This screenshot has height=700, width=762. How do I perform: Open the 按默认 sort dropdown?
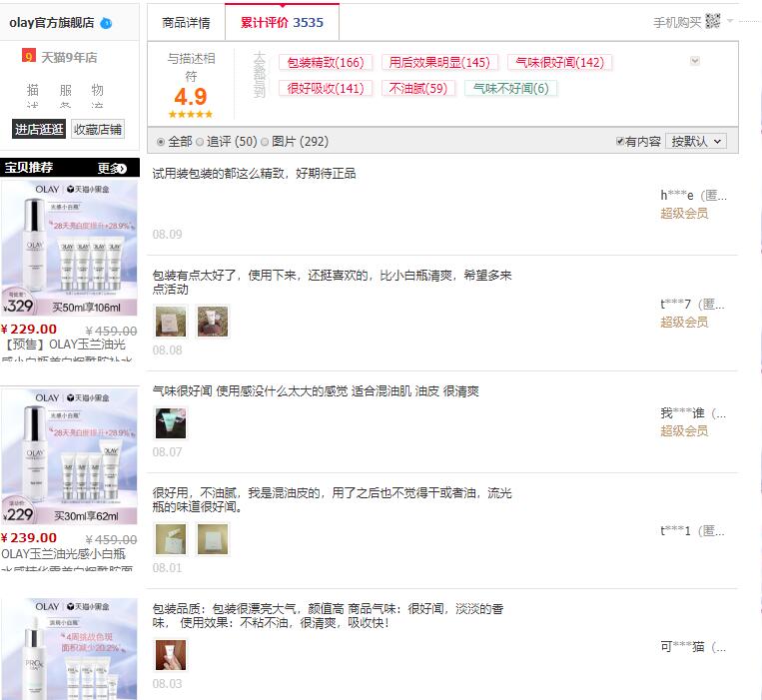pos(695,142)
